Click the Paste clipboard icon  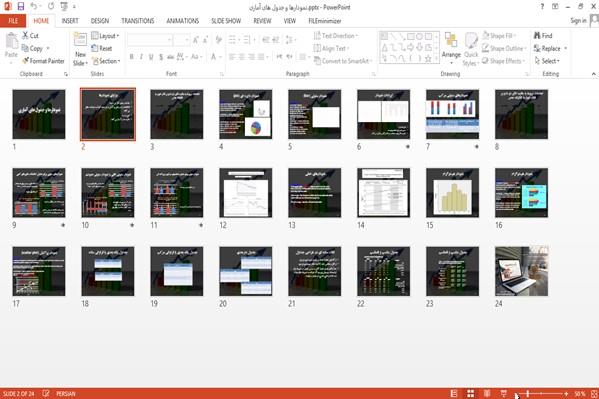click(x=11, y=41)
